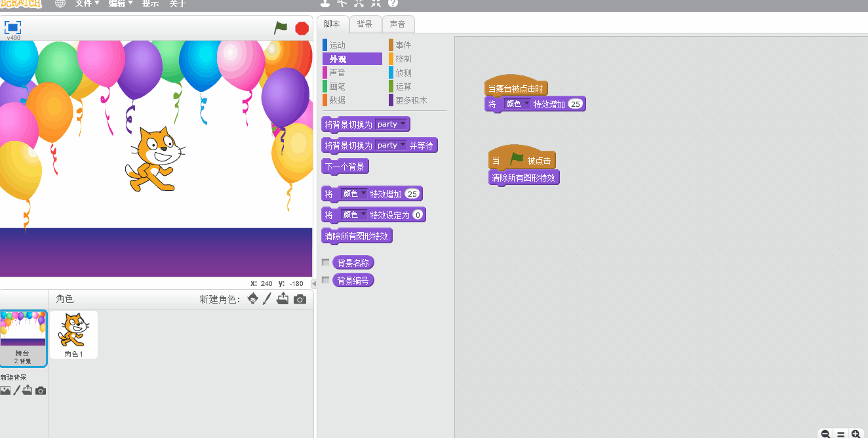This screenshot has width=868, height=438.
Task: Switch to the 脚本 tab
Action: click(x=332, y=24)
